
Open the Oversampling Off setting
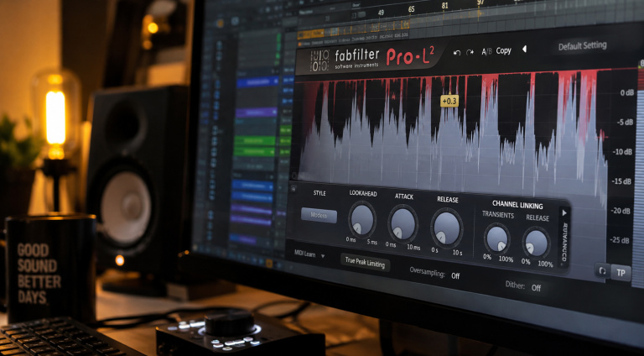tap(455, 276)
